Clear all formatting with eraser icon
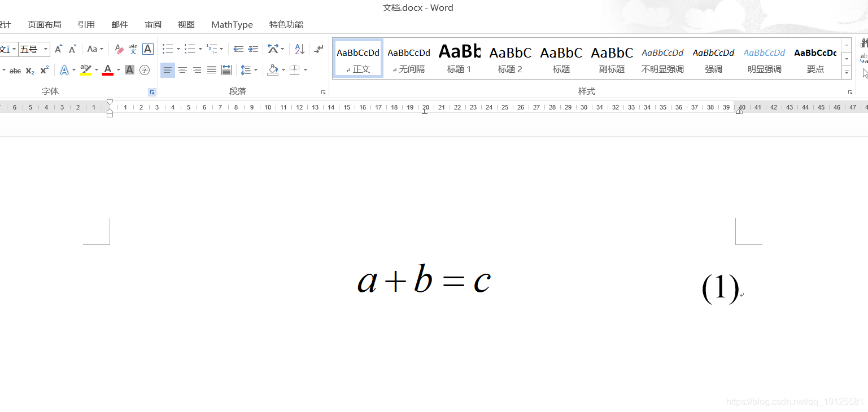The height and width of the screenshot is (412, 868). pos(118,49)
